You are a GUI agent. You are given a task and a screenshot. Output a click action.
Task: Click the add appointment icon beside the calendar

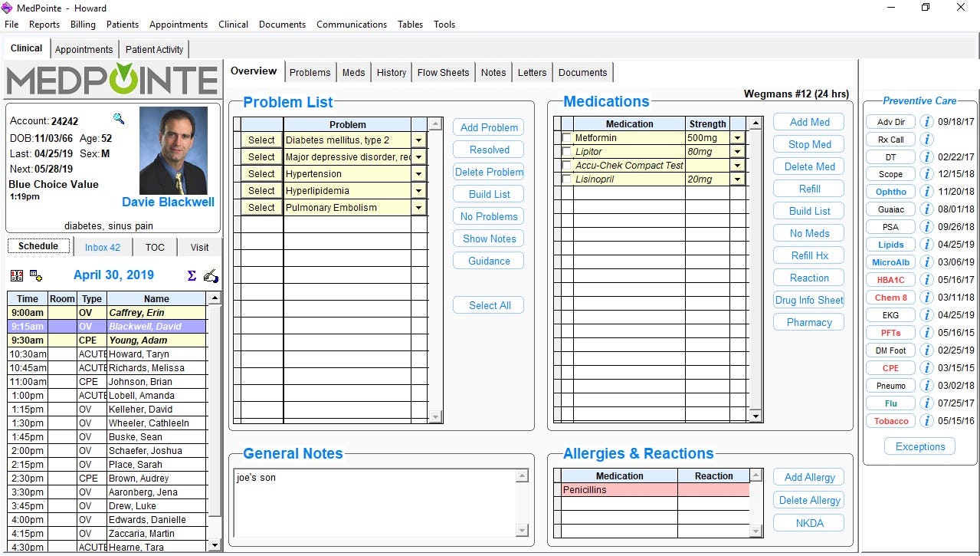click(x=34, y=275)
